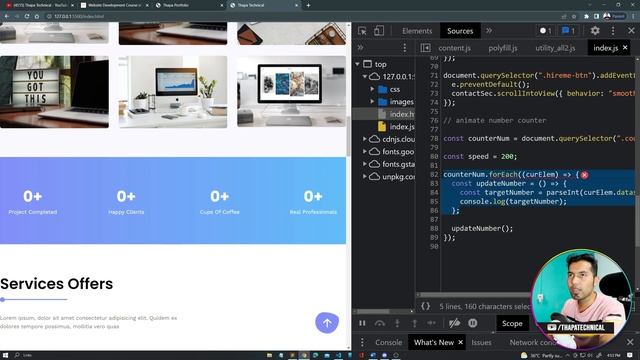
Task: Open the Elements panel tab
Action: [417, 31]
